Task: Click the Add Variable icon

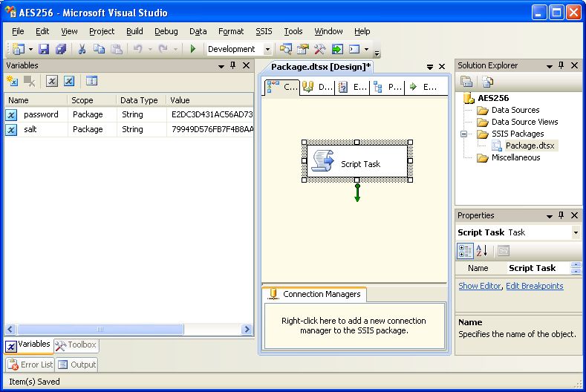Action: pos(12,81)
